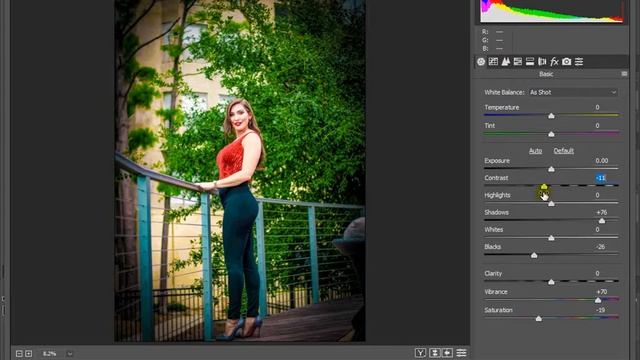The height and width of the screenshot is (360, 640).
Task: Click the zoom out minus icon
Action: [19, 353]
